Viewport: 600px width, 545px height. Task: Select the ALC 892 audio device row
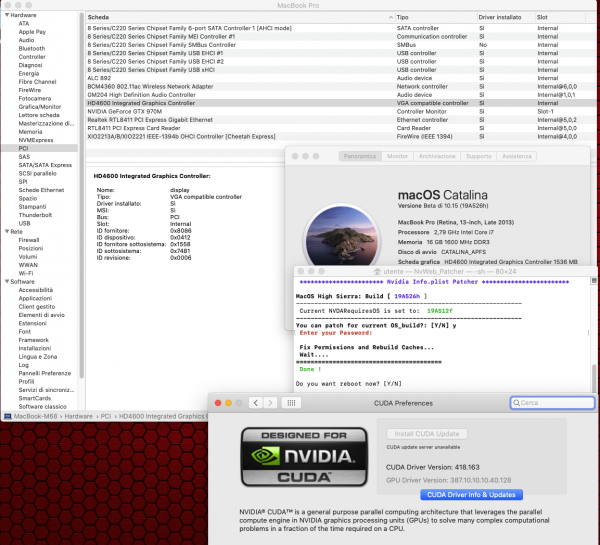341,78
